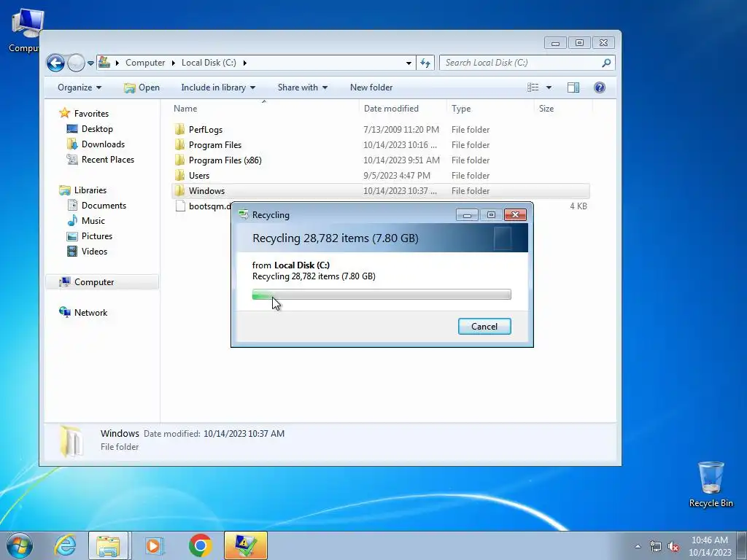Open the Share with menu
The height and width of the screenshot is (560, 747).
coord(303,87)
